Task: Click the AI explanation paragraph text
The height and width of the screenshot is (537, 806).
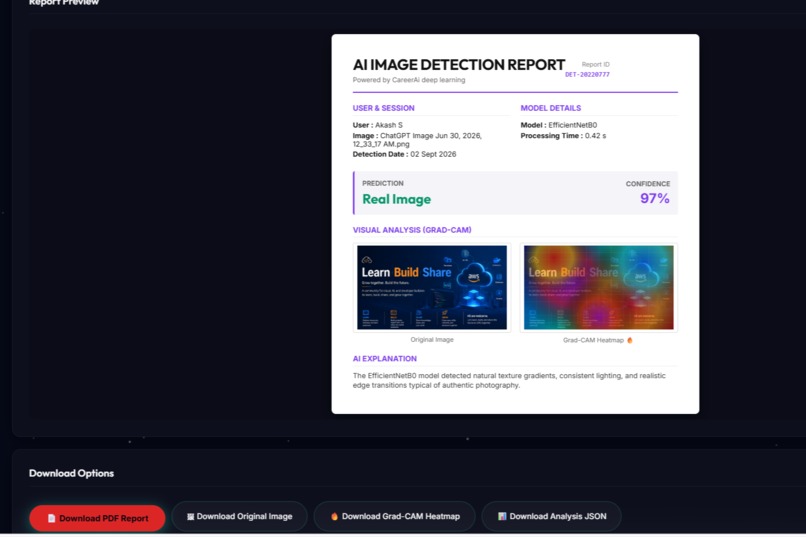Action: tap(509, 380)
